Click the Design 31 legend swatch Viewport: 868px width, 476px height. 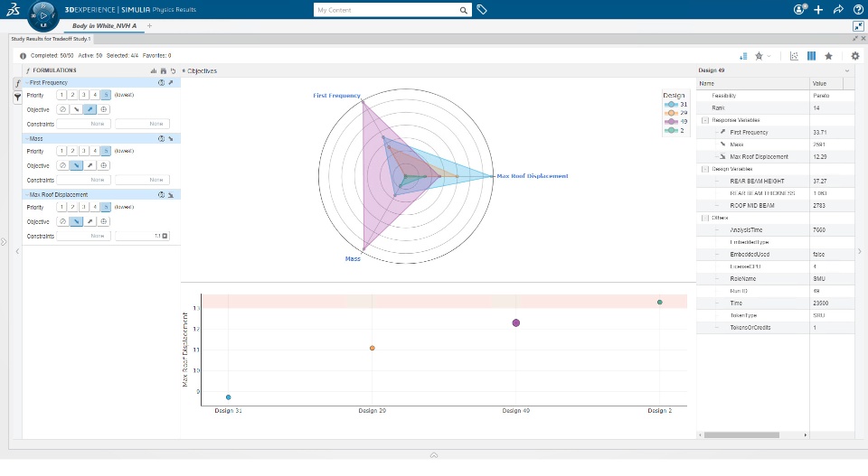(671, 104)
